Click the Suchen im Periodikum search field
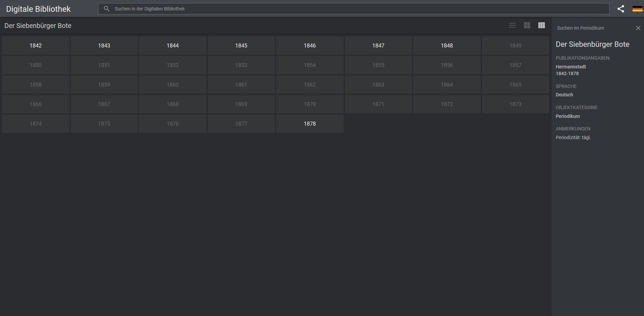Image resolution: width=644 pixels, height=316 pixels. pyautogui.click(x=594, y=28)
